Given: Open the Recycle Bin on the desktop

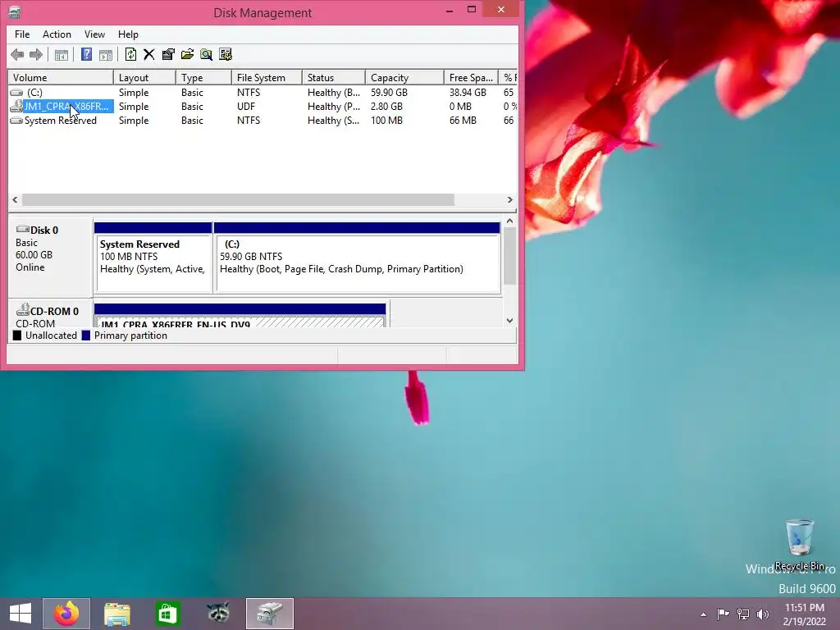Looking at the screenshot, I should point(800,545).
